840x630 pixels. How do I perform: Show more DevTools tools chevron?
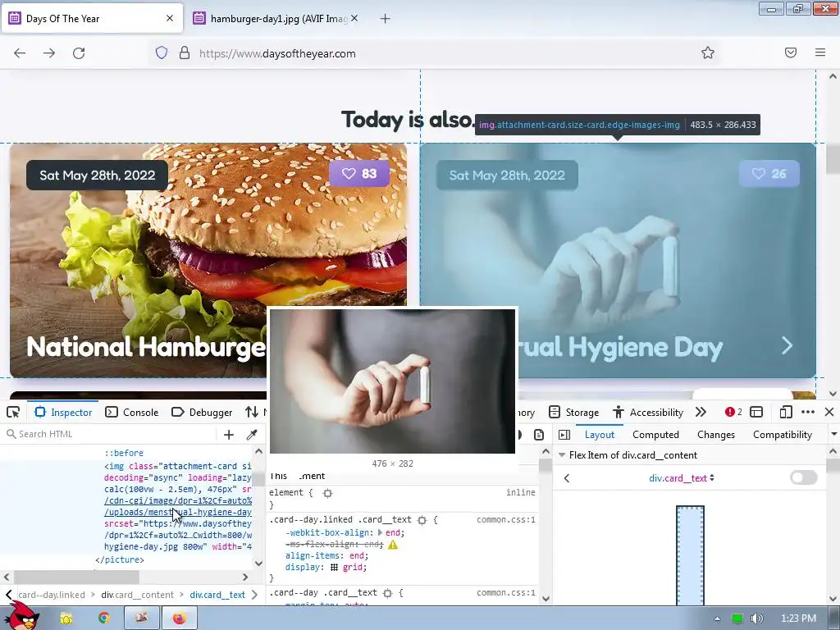(701, 412)
